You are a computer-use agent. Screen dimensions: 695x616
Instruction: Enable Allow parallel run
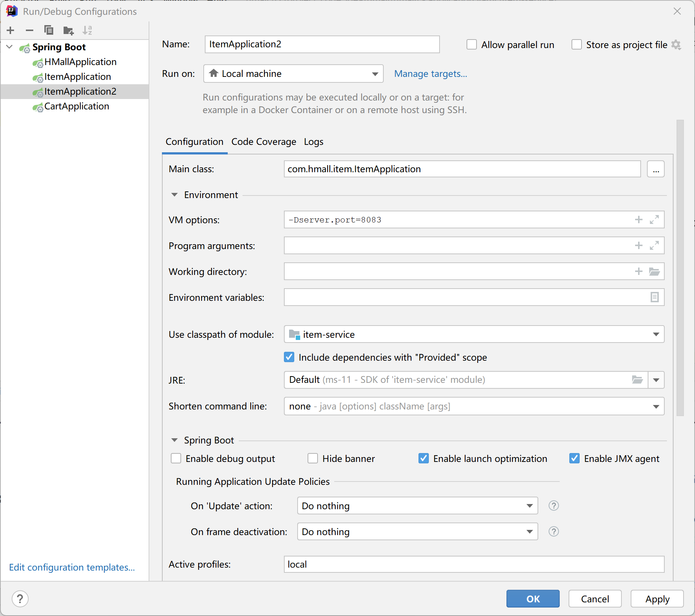471,45
